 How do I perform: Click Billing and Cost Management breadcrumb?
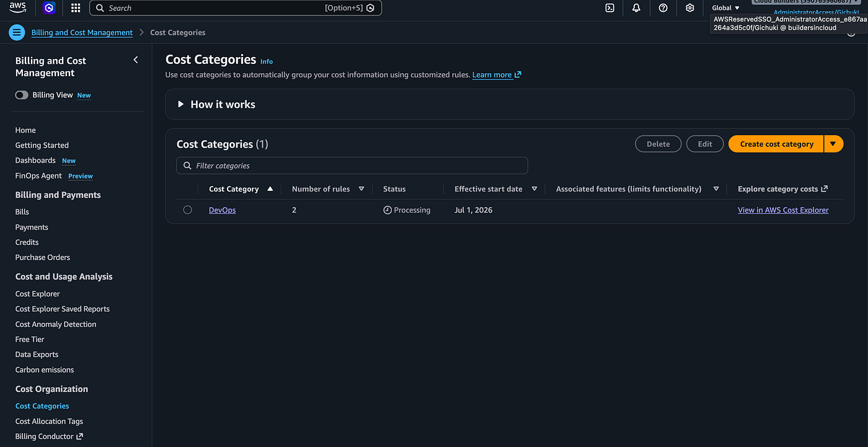point(82,32)
